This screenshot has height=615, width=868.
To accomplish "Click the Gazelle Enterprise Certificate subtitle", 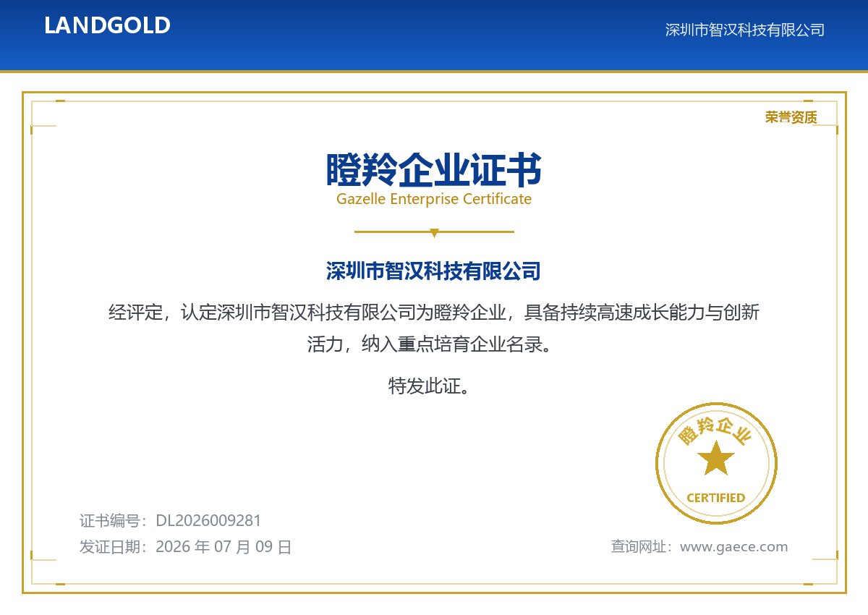I will pyautogui.click(x=434, y=198).
